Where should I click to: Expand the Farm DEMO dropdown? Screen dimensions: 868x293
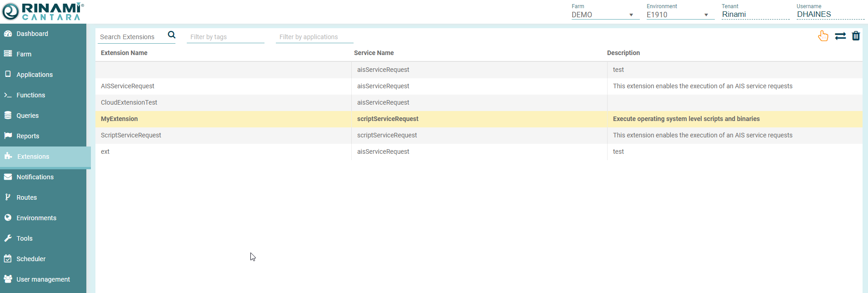(x=603, y=15)
